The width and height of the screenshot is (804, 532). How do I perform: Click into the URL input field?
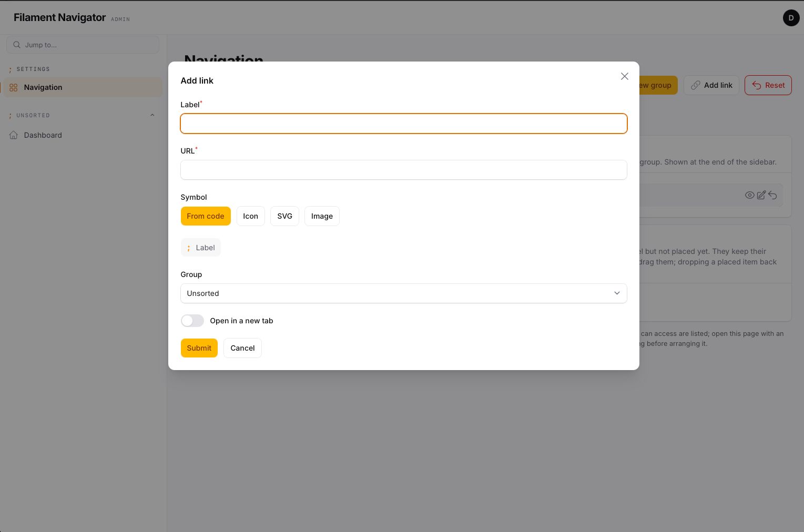404,170
